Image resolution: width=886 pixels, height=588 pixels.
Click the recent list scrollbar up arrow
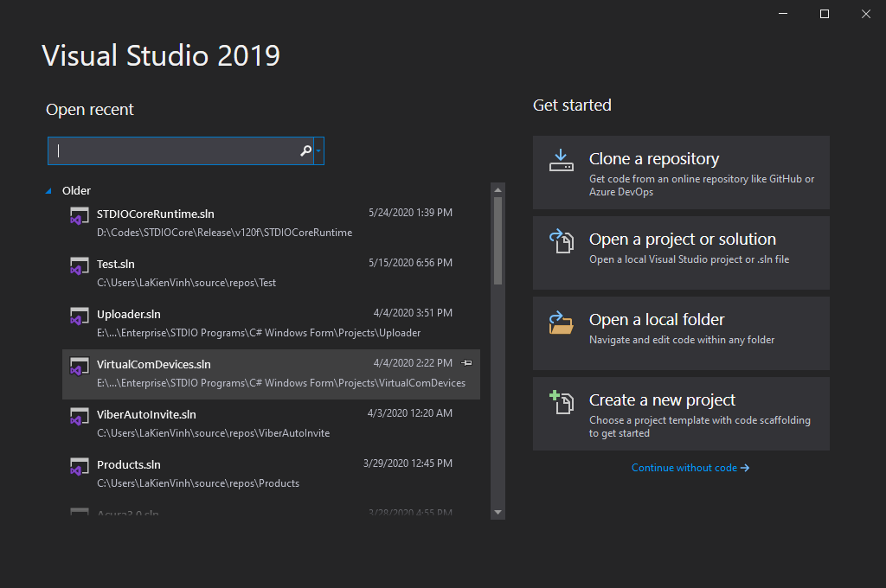point(498,189)
